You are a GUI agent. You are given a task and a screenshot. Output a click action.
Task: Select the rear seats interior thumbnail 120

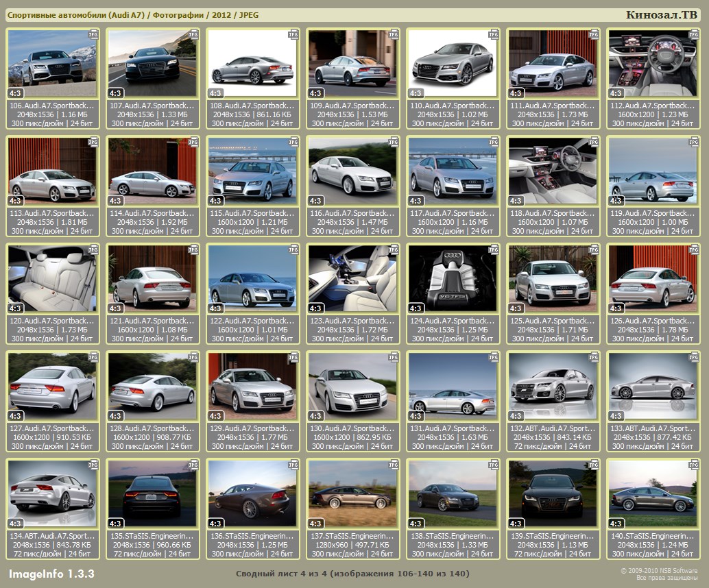pyautogui.click(x=52, y=275)
